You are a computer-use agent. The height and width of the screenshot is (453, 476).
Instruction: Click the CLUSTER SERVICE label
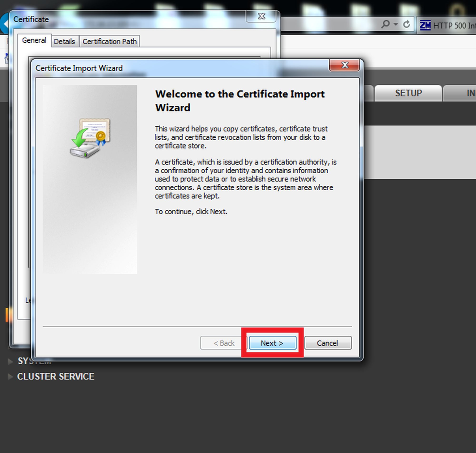(x=56, y=377)
